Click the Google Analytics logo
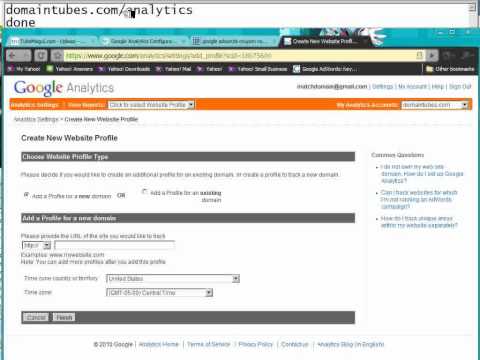 [x=64, y=88]
